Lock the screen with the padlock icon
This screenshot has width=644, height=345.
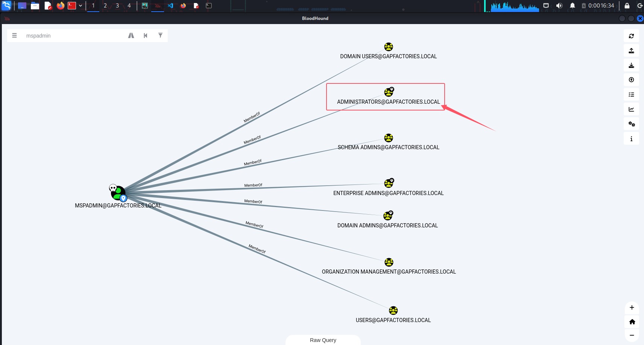627,6
